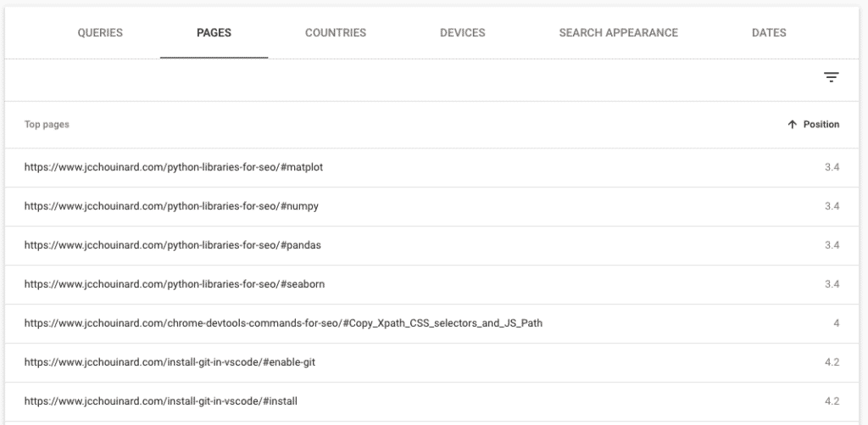This screenshot has width=868, height=425.
Task: Click position value 4 in the devtools row
Action: (x=837, y=323)
